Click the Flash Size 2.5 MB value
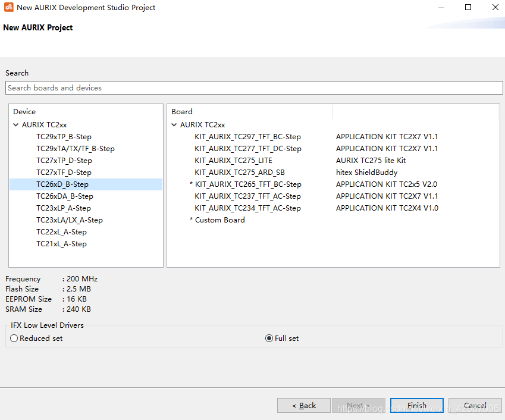Screen dimensions: 505x420 [79, 289]
